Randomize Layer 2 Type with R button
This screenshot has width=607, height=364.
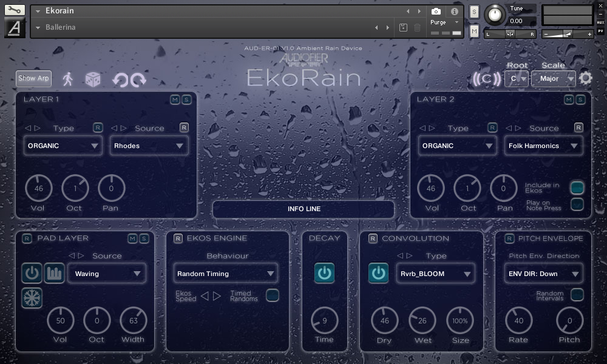[x=492, y=127]
